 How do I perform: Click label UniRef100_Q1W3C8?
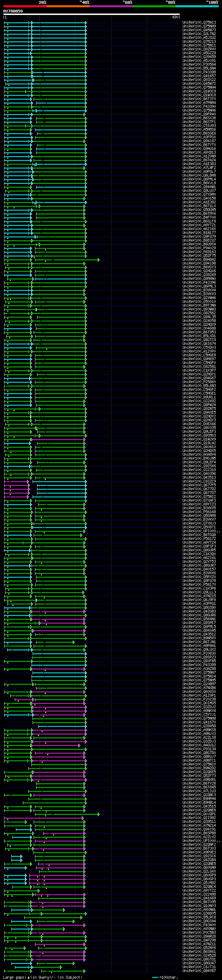point(199,95)
